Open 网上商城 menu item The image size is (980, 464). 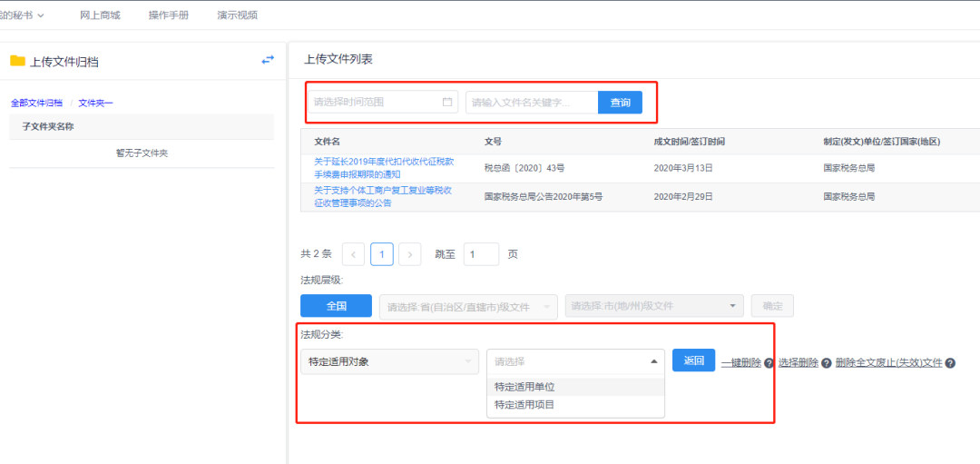tap(100, 15)
